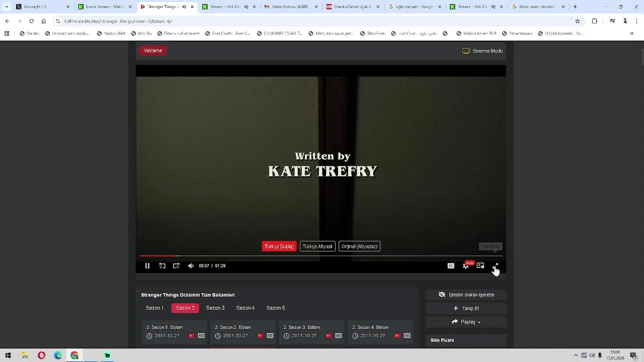
Task: Expand the Paylaş share dropdown
Action: pos(466,322)
